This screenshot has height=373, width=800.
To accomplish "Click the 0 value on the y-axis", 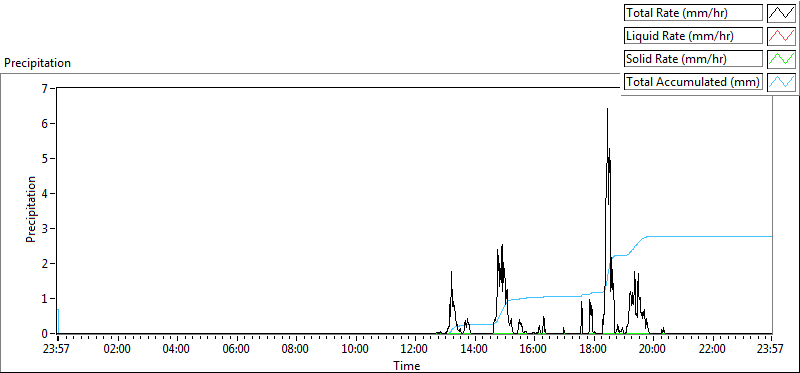I will [x=45, y=333].
